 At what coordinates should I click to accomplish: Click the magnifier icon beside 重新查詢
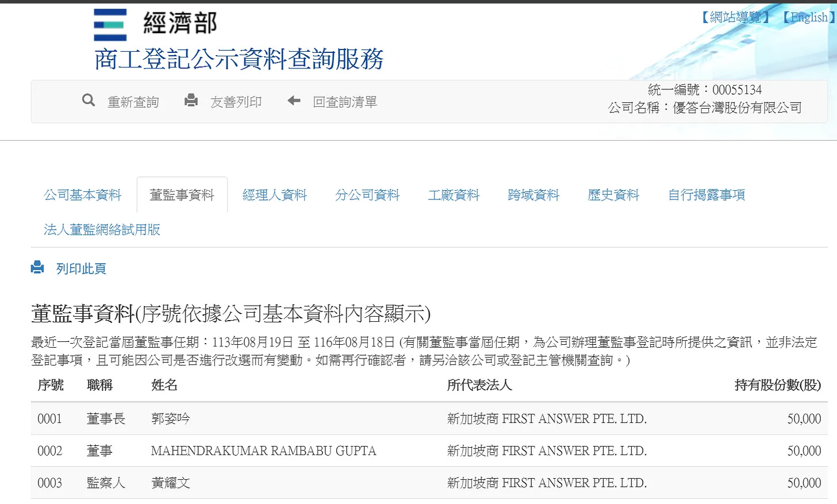point(89,100)
